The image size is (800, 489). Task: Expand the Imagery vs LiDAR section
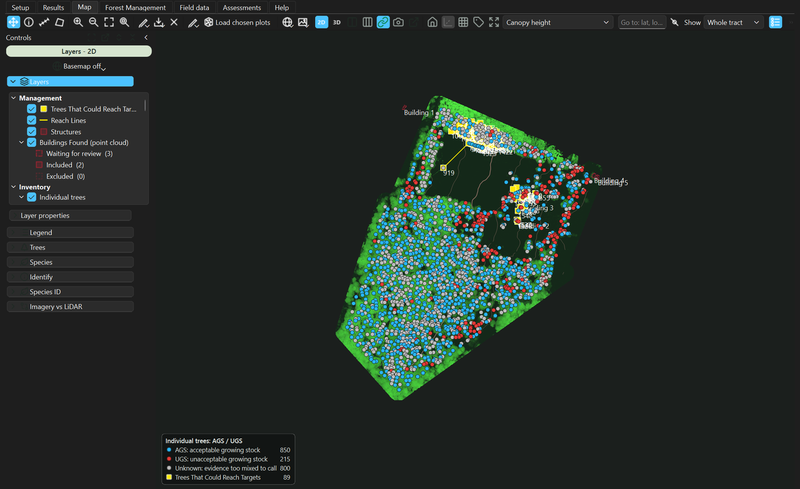pos(70,306)
